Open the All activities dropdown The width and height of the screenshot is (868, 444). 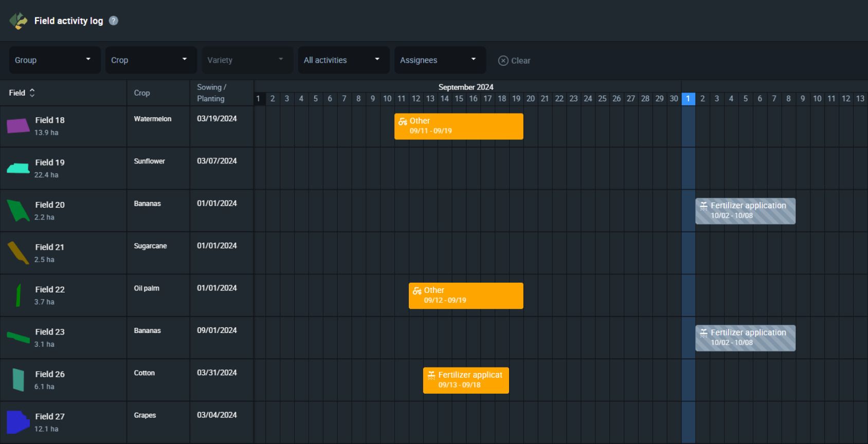point(343,60)
